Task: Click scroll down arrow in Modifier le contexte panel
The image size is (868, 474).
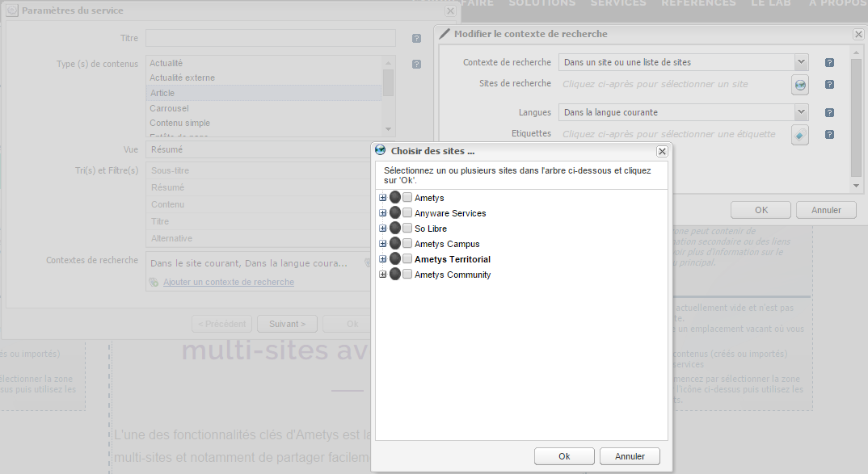Action: pos(856,186)
